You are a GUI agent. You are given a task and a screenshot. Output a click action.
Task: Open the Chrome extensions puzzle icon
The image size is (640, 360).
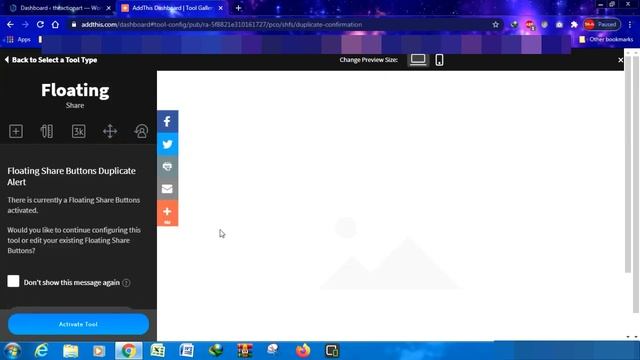coord(574,24)
